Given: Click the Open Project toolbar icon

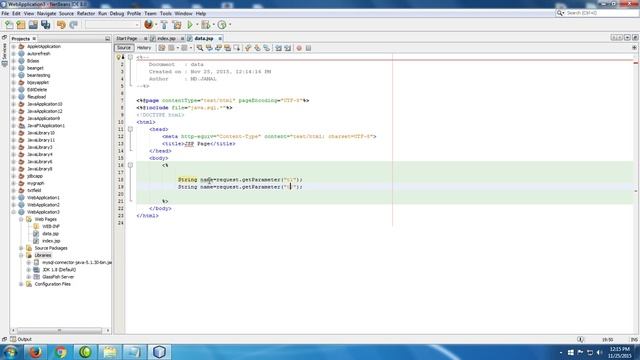Looking at the screenshot, I should [33, 25].
